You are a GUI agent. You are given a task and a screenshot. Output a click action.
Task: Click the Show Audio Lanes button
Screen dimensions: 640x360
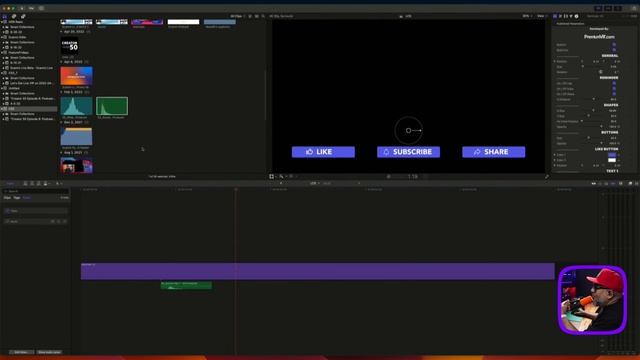pos(49,352)
